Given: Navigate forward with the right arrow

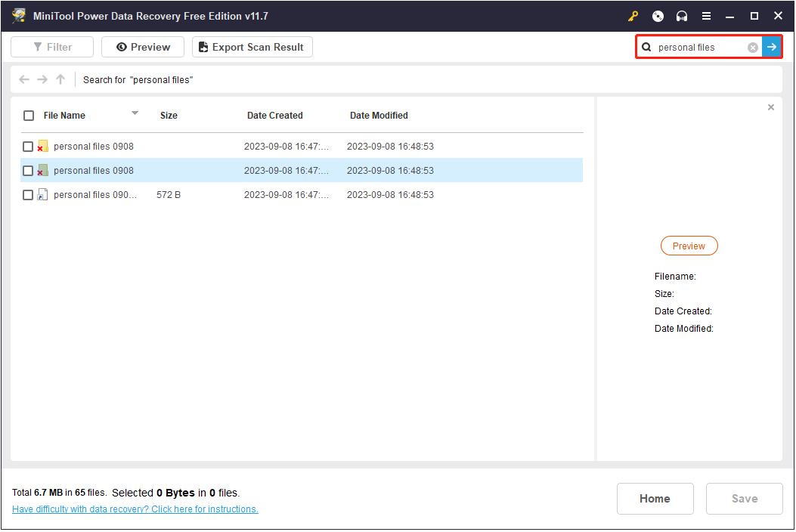Looking at the screenshot, I should pyautogui.click(x=42, y=79).
